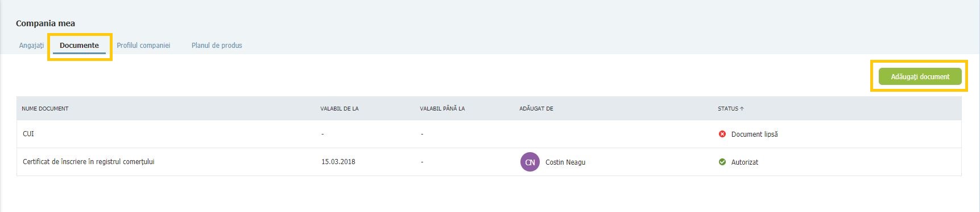Screen dimensions: 980x212
Task: Select the Certificat de înscriere document name
Action: [x=89, y=162]
